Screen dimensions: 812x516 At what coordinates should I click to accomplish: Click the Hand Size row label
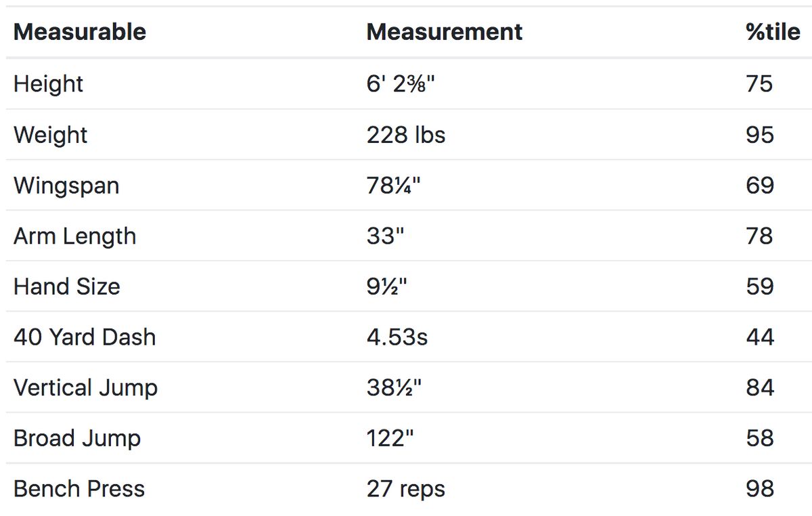click(66, 286)
